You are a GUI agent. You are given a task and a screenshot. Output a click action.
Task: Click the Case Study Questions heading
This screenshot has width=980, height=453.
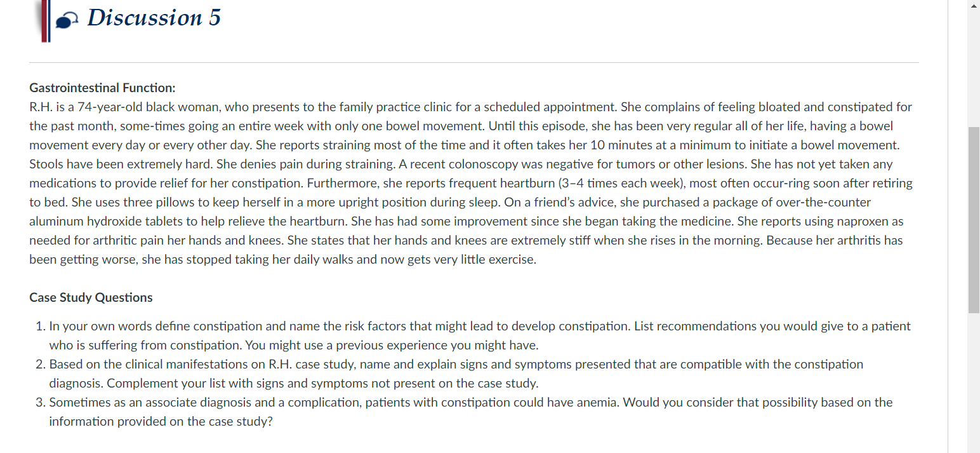[91, 297]
